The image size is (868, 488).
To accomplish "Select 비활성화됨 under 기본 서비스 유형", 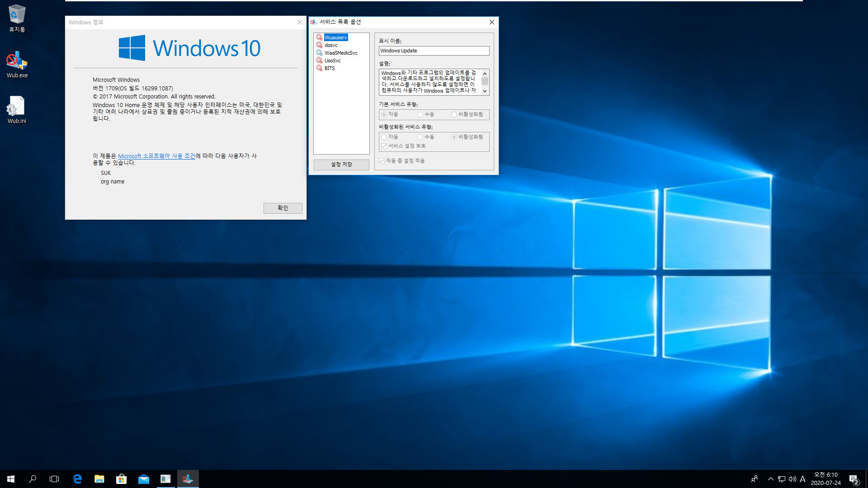I will pyautogui.click(x=467, y=114).
